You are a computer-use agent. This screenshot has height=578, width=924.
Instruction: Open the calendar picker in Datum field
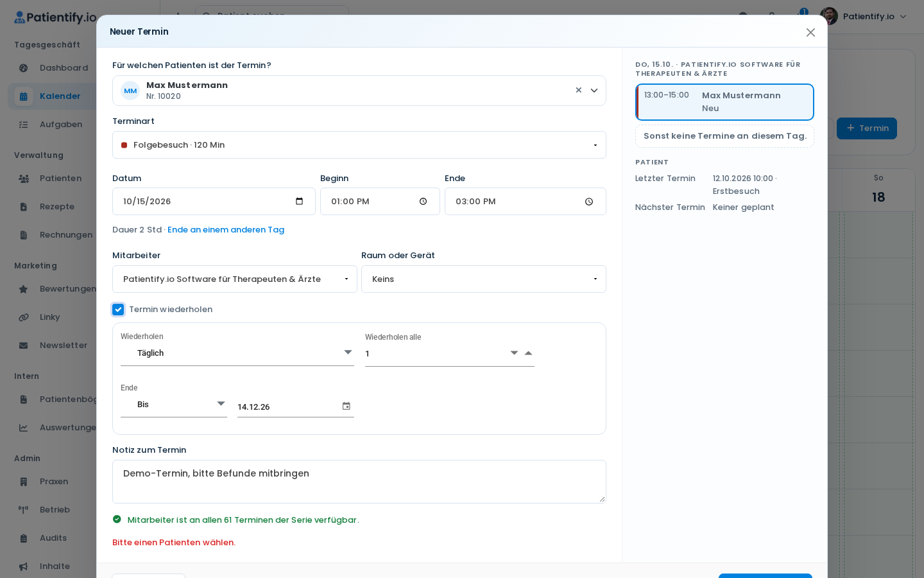click(x=300, y=202)
